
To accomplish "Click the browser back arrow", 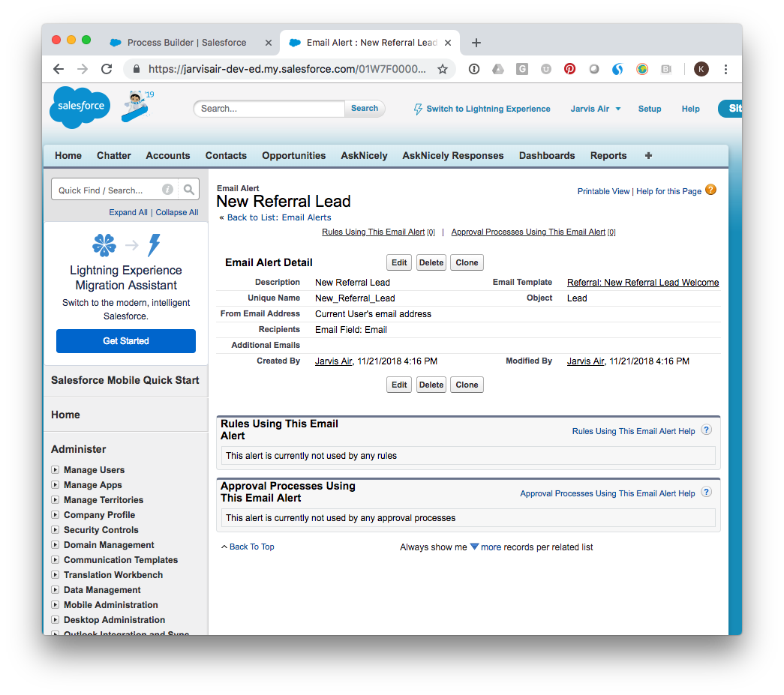I will click(59, 69).
